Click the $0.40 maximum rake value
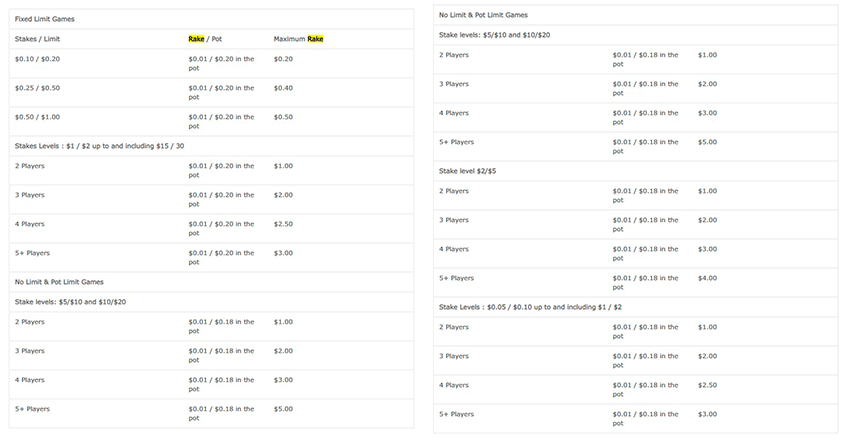 tap(283, 88)
